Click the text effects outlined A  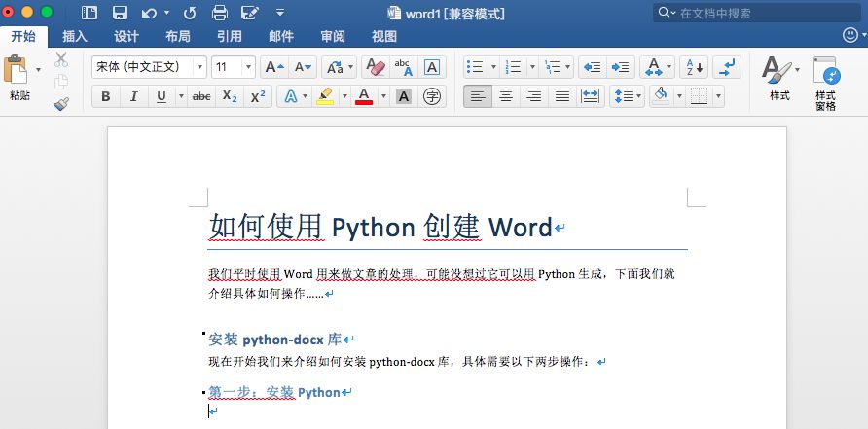click(x=291, y=97)
